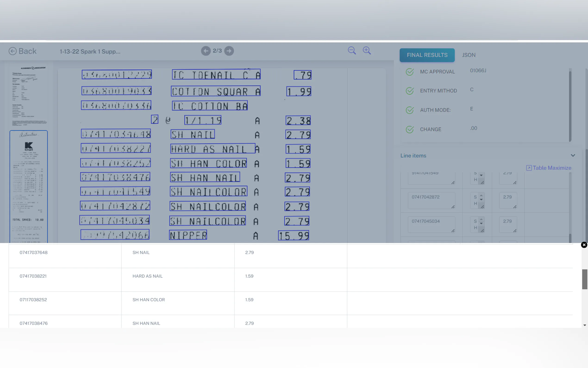Toggle AUTH MODE verified checkmark
Screen dimensions: 588x368
coord(410,110)
